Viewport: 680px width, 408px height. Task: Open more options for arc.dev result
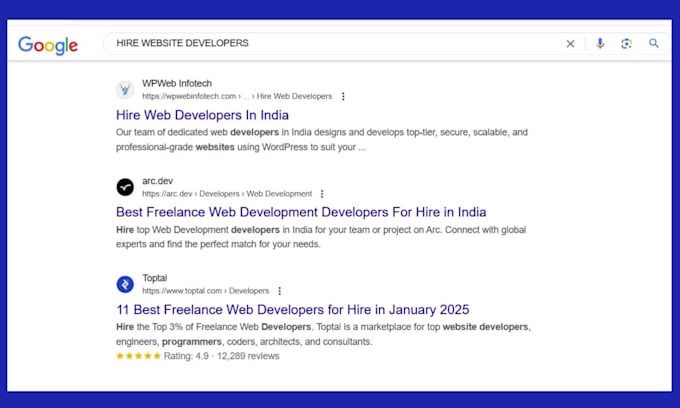[x=322, y=194]
